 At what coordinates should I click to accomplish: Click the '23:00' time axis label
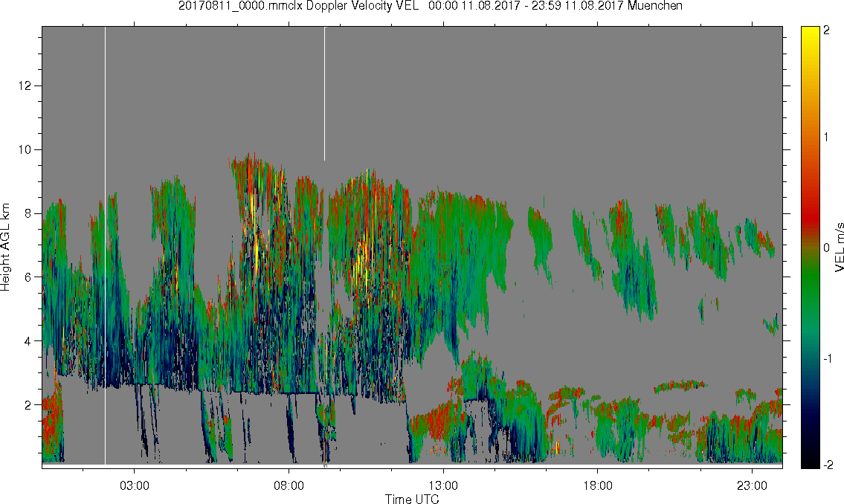click(752, 485)
